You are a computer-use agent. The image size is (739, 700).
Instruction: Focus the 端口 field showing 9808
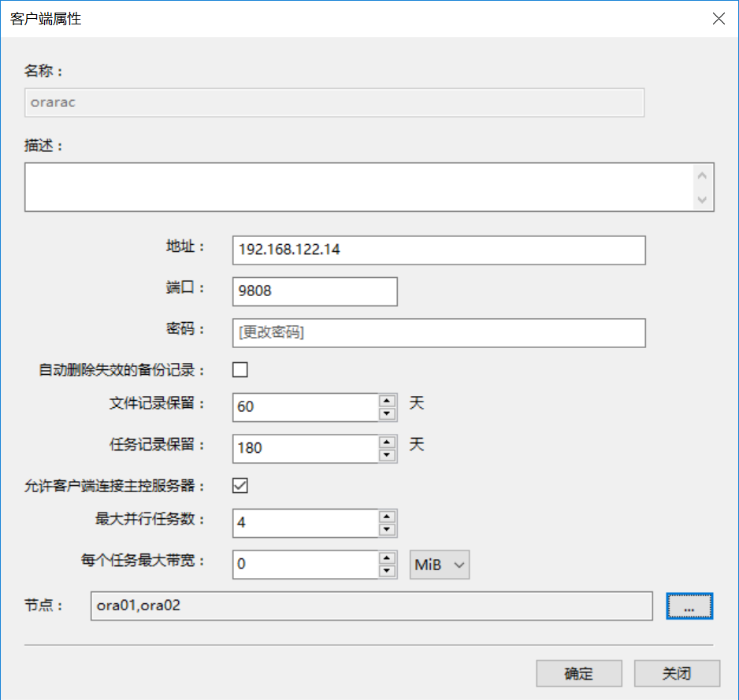point(315,291)
